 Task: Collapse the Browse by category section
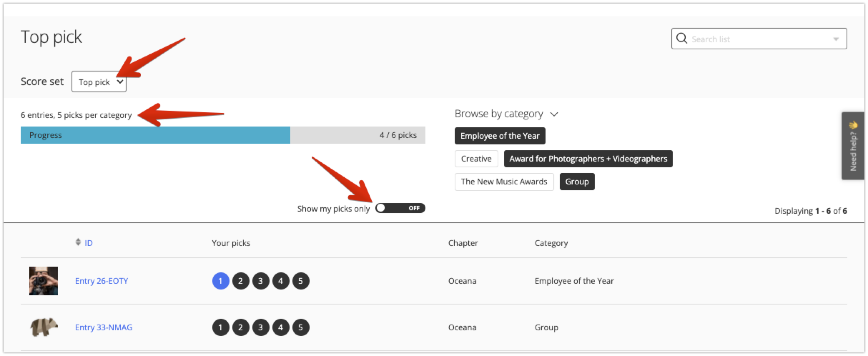tap(555, 114)
